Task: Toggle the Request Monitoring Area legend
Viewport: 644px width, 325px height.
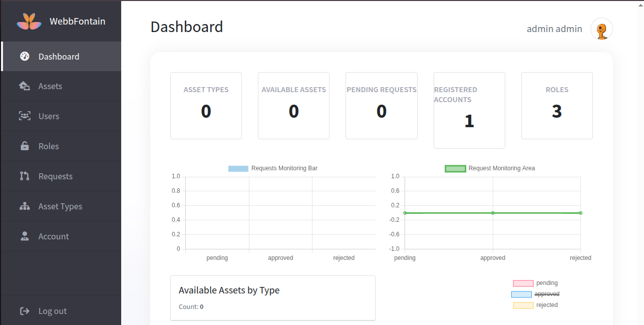Action: pos(490,168)
